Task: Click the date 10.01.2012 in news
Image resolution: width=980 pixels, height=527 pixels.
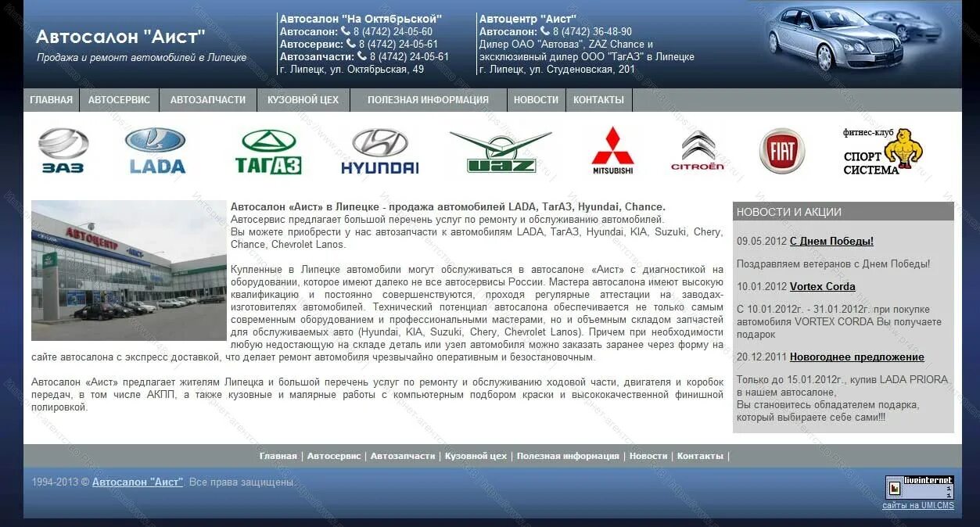Action: pos(762,287)
